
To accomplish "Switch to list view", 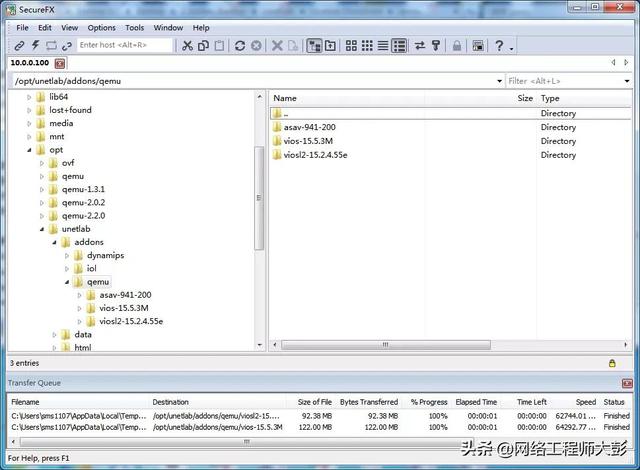I will point(383,46).
